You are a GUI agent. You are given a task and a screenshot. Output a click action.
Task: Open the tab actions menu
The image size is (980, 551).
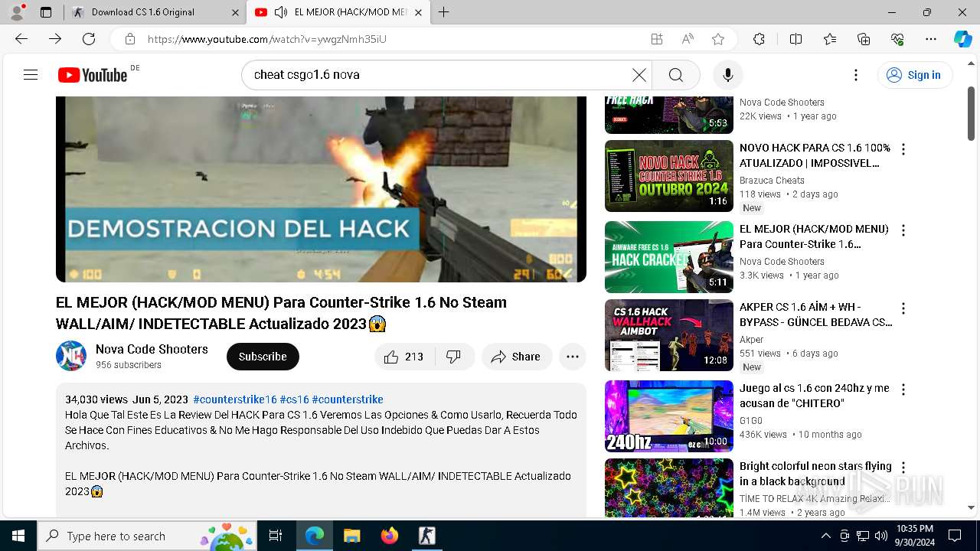click(x=46, y=12)
